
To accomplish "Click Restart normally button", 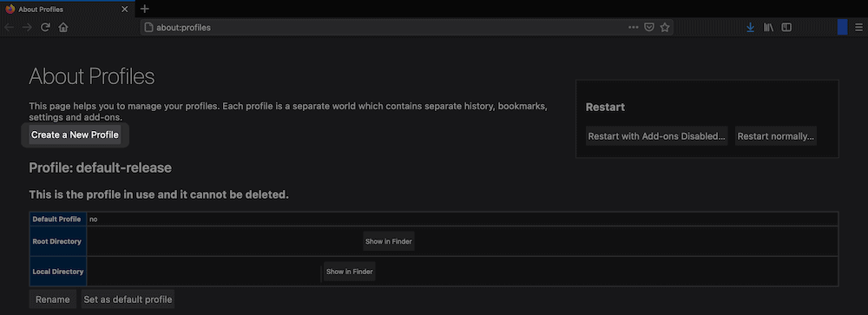I will [x=775, y=136].
